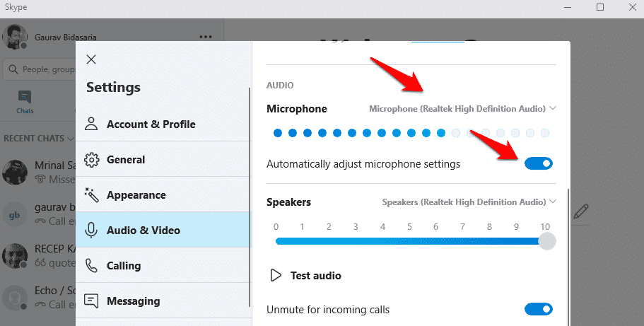Click the microphone icon beside Audio & Video

pos(91,231)
